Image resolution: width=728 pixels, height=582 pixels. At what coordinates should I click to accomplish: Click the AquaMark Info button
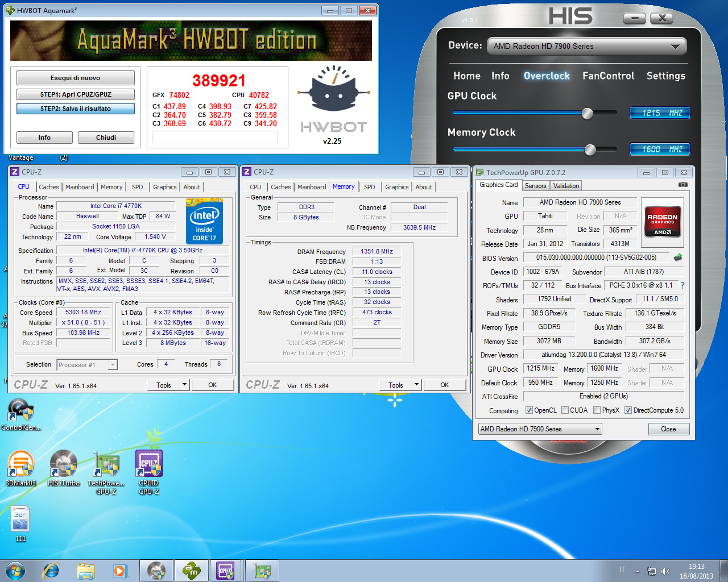coord(44,138)
